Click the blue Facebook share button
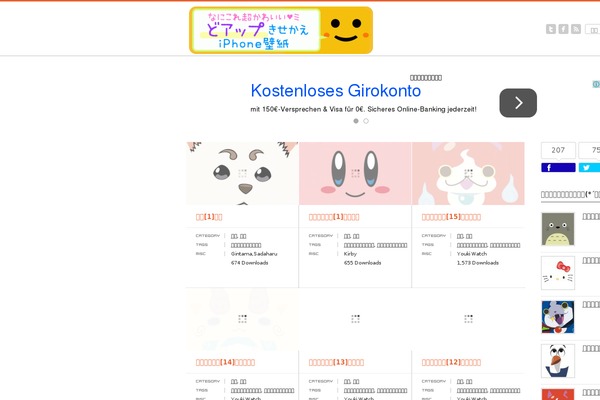The height and width of the screenshot is (400, 600). tap(558, 167)
